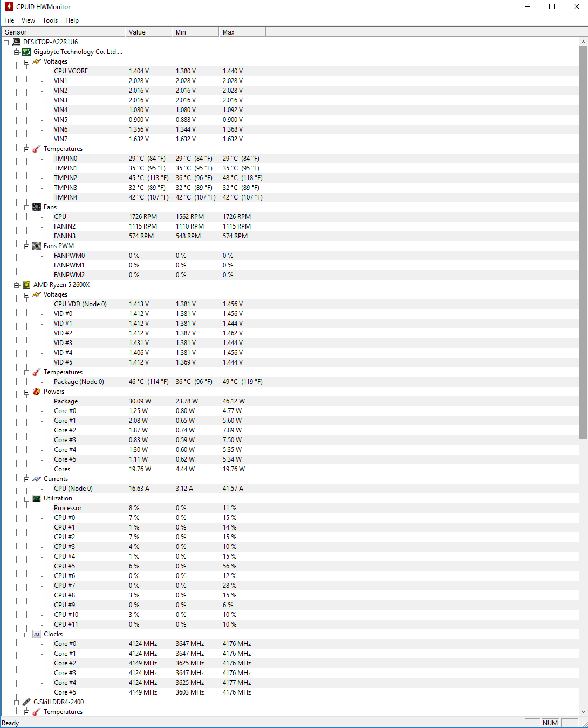Open the Tools menu
Image resolution: width=588 pixels, height=728 pixels.
pos(50,20)
